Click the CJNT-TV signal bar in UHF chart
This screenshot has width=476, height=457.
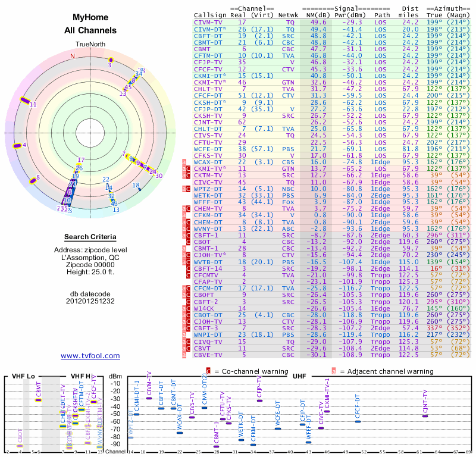[x=425, y=417]
